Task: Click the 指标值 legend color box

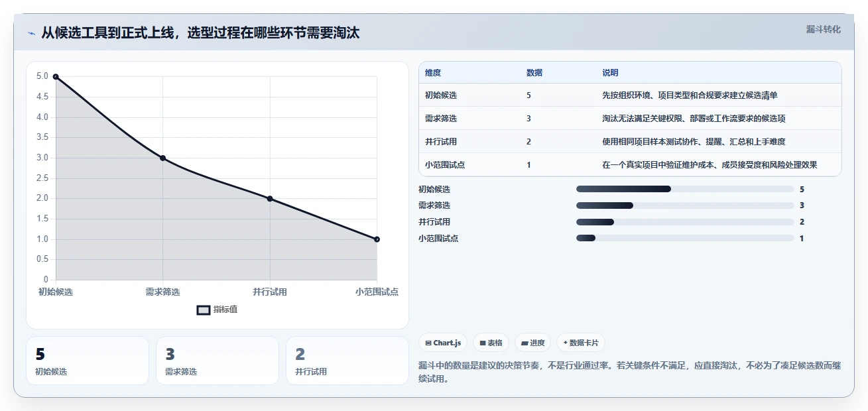Action: 204,310
